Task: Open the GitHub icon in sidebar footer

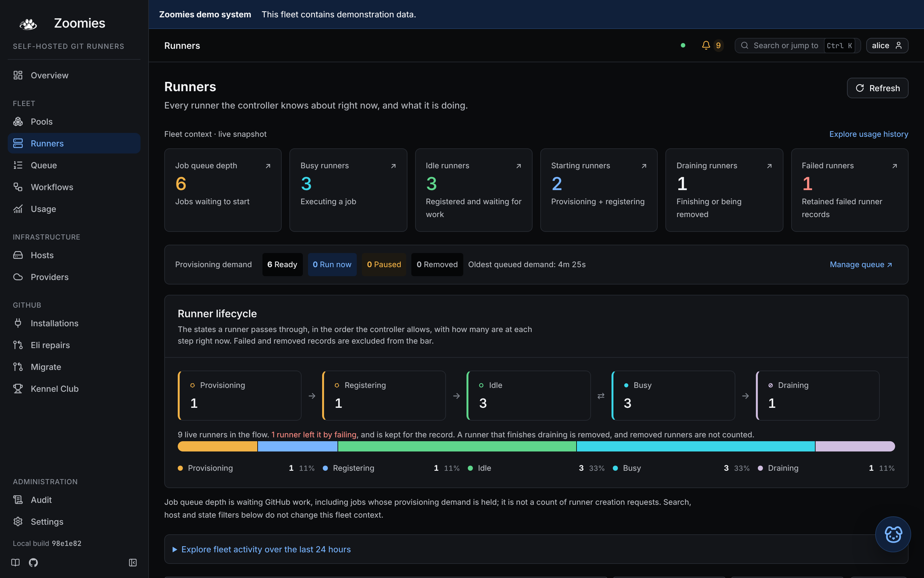Action: [33, 562]
